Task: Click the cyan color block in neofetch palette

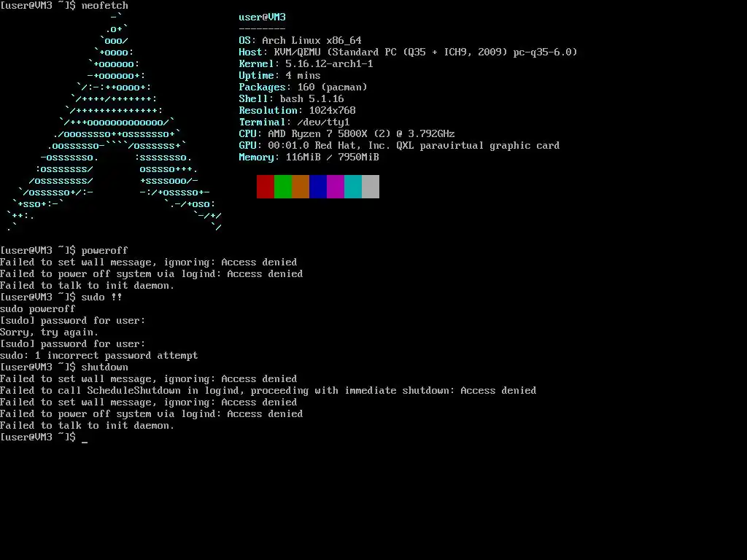Action: [x=353, y=186]
